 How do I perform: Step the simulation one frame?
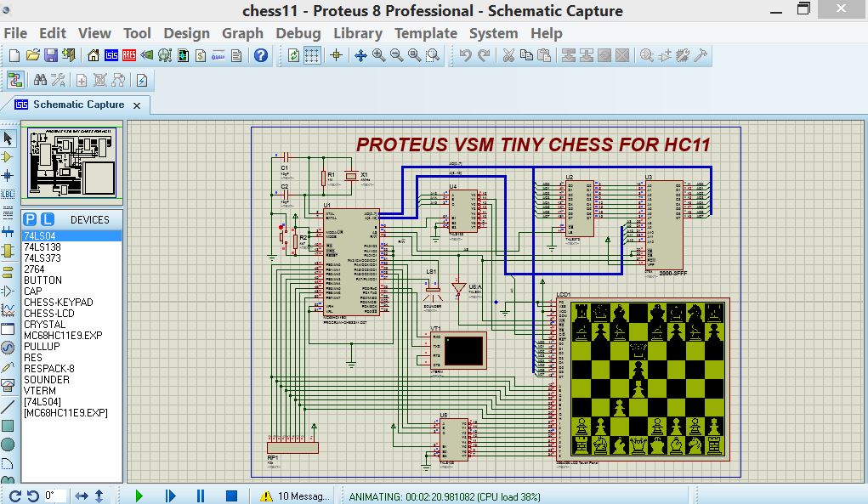170,496
